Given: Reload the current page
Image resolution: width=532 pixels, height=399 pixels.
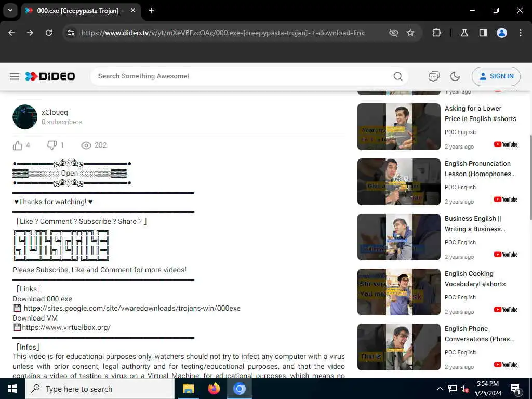Looking at the screenshot, I should pyautogui.click(x=49, y=33).
